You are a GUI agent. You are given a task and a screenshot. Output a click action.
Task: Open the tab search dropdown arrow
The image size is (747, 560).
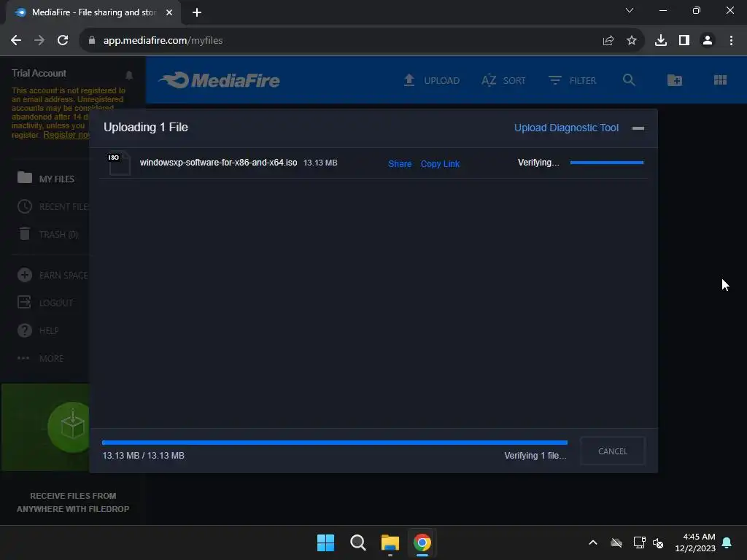(630, 10)
